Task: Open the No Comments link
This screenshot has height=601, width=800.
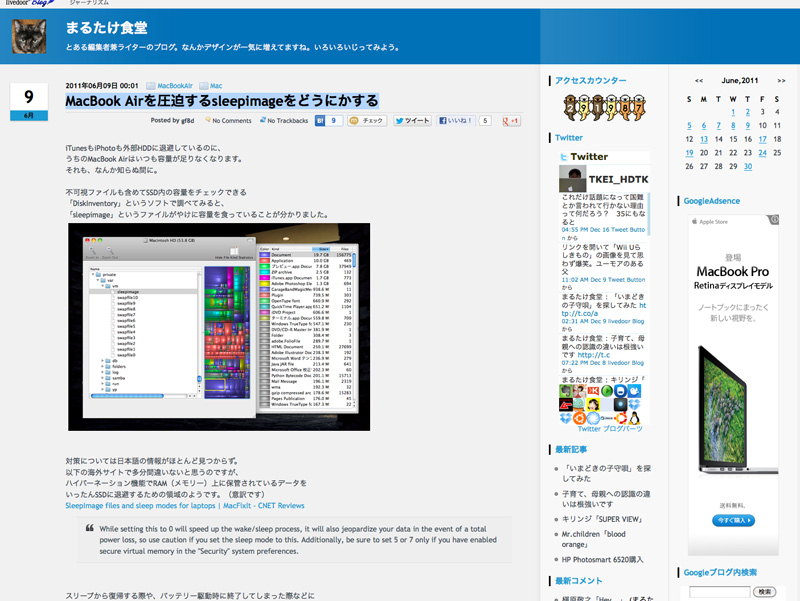Action: pos(232,121)
